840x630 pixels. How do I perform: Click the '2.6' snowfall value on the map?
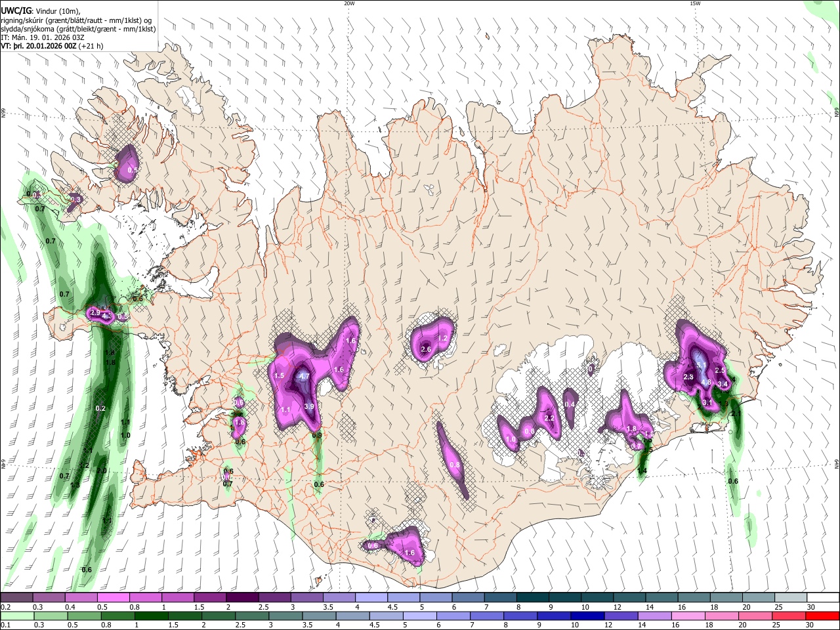426,349
